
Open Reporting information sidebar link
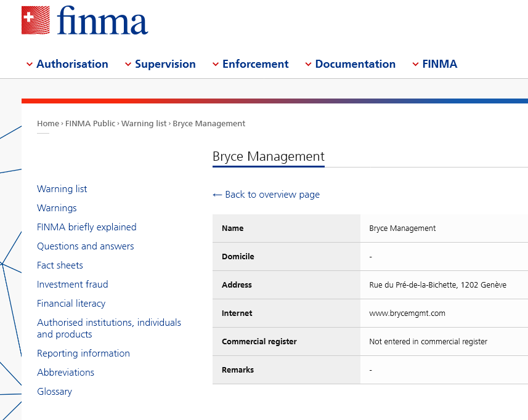click(x=83, y=353)
